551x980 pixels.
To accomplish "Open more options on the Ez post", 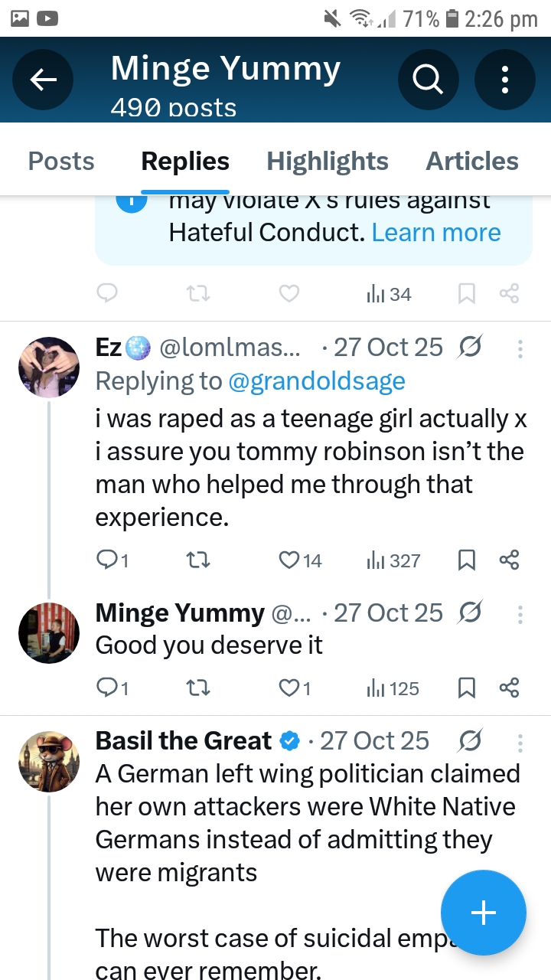I will [520, 349].
